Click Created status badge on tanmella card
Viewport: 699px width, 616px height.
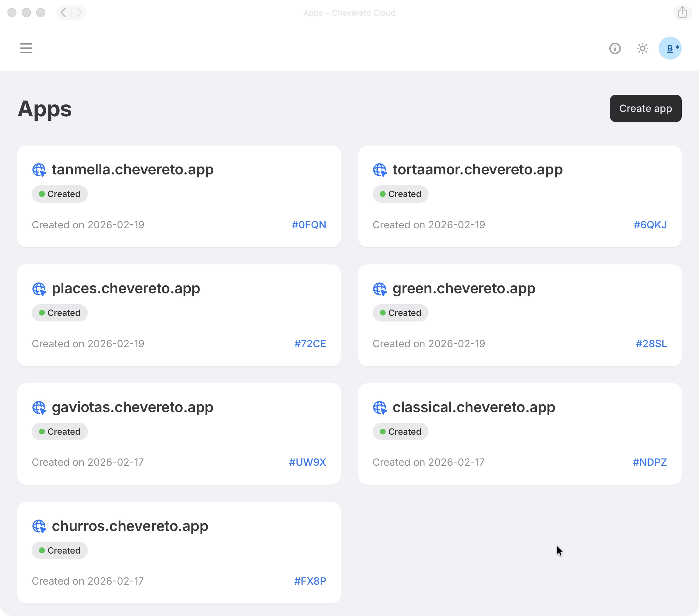click(60, 194)
